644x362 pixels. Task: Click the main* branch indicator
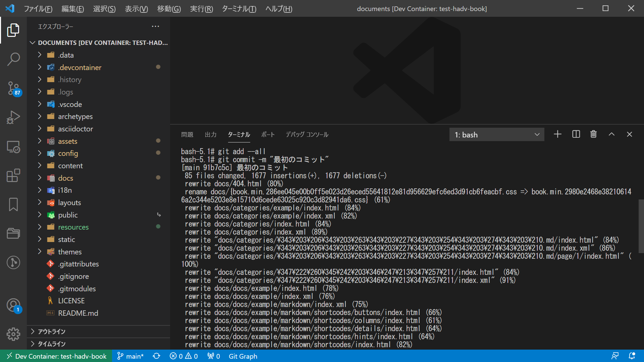point(130,356)
